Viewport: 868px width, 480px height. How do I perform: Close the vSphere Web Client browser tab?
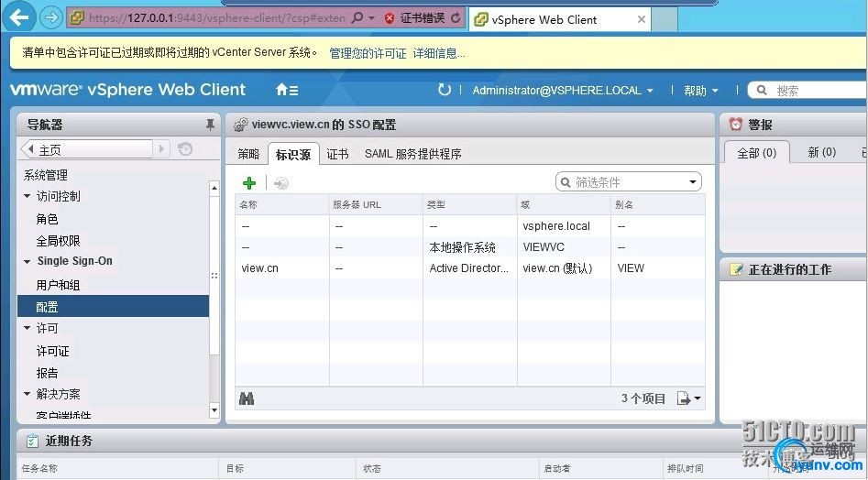pyautogui.click(x=642, y=19)
